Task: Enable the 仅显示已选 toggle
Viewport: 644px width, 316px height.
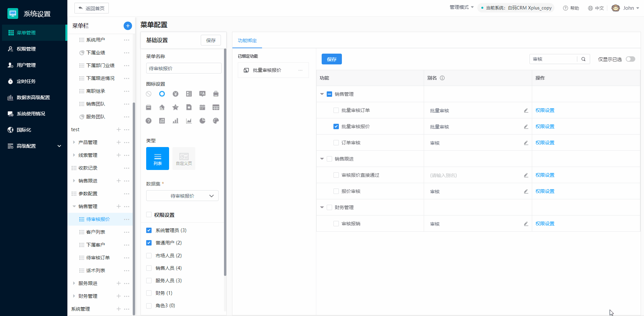Action: tap(630, 59)
